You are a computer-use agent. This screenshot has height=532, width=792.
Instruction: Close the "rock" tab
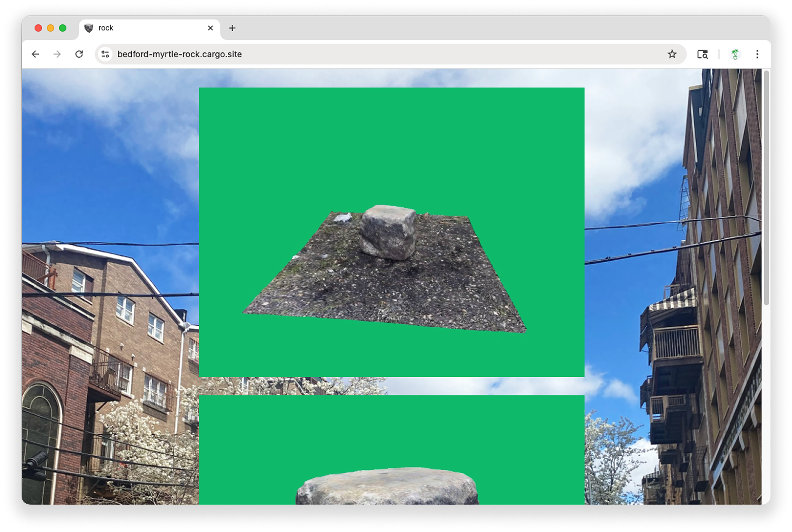210,28
